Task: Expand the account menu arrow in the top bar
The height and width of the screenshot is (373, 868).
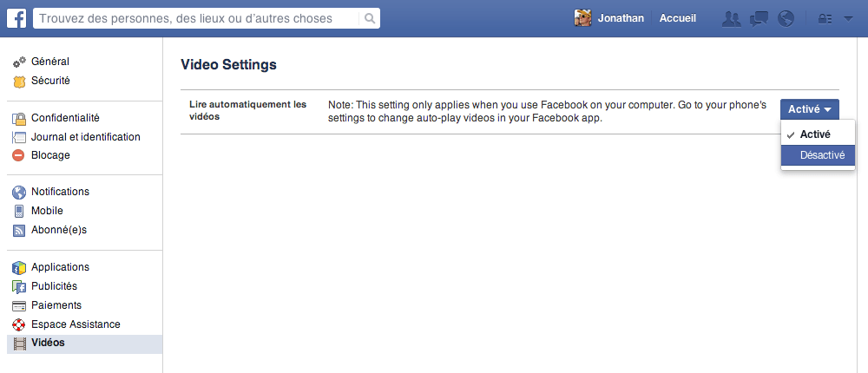Action: [x=848, y=18]
